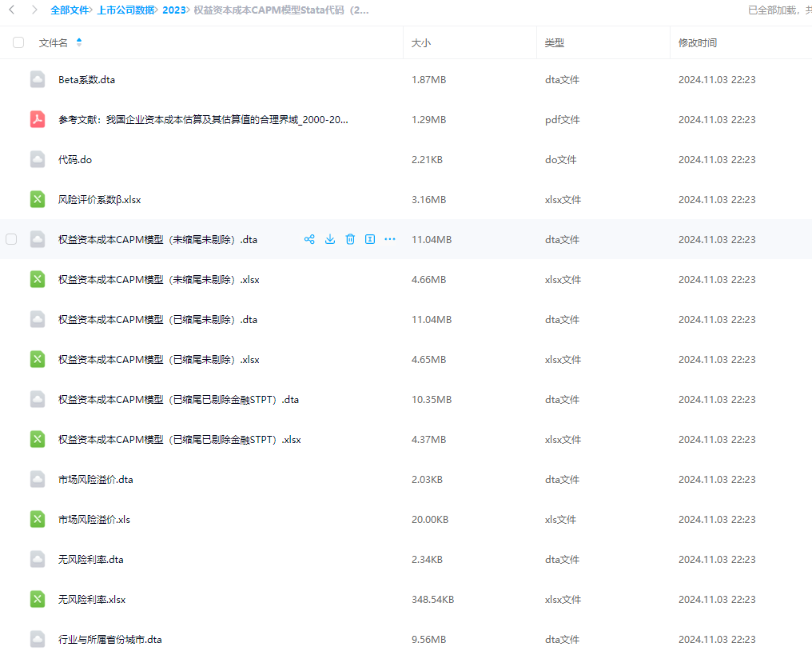Screen dimensions: 812x655
Task: Select 权益资本成本CAPM模型（未缩尾未剔除）.dta name
Action: pyautogui.click(x=157, y=239)
